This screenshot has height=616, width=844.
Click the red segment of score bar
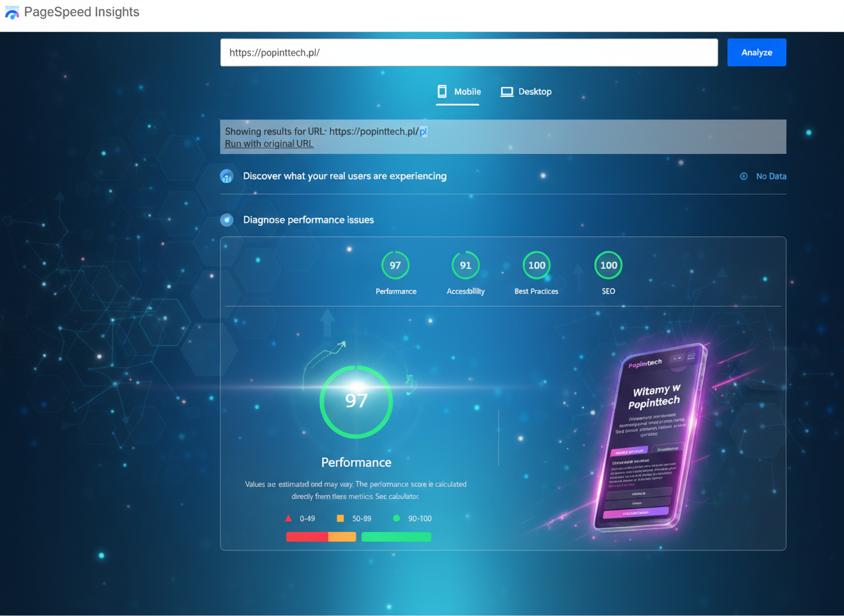pyautogui.click(x=307, y=537)
